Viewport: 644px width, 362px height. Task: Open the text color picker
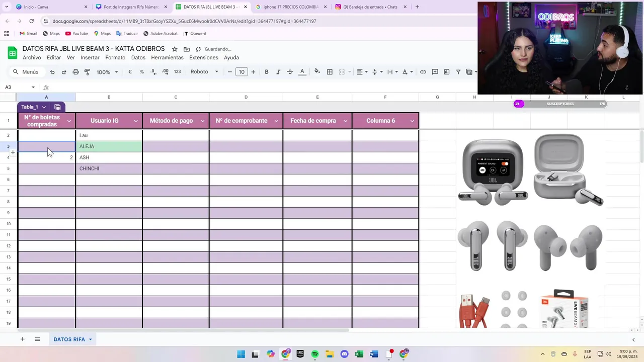click(x=302, y=72)
